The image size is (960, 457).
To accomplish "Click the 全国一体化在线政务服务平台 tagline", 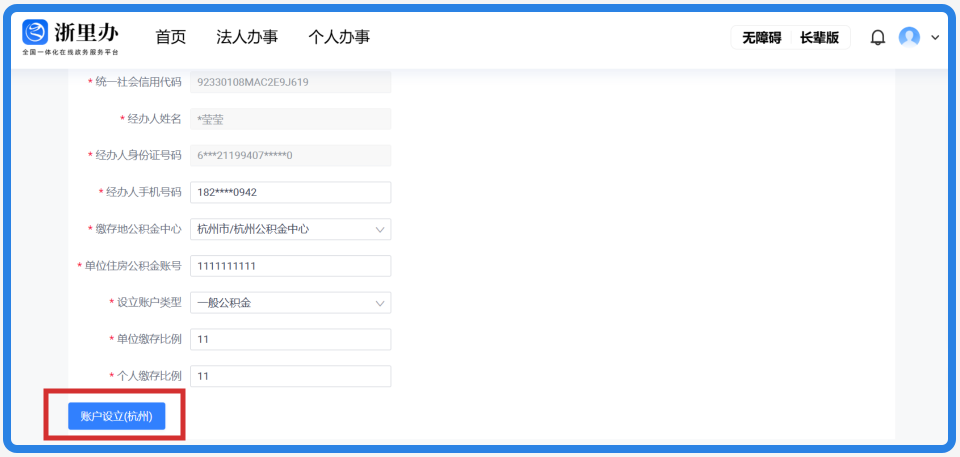I will [70, 53].
